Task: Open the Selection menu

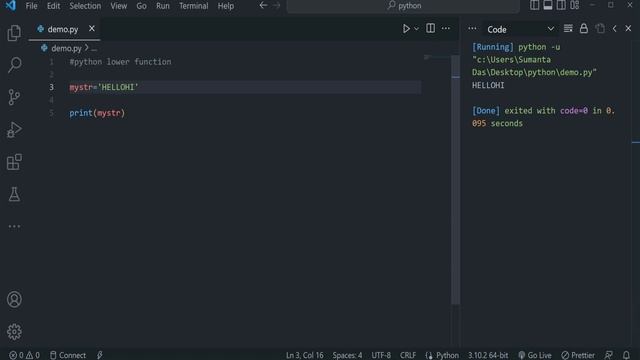Action: 85,6
